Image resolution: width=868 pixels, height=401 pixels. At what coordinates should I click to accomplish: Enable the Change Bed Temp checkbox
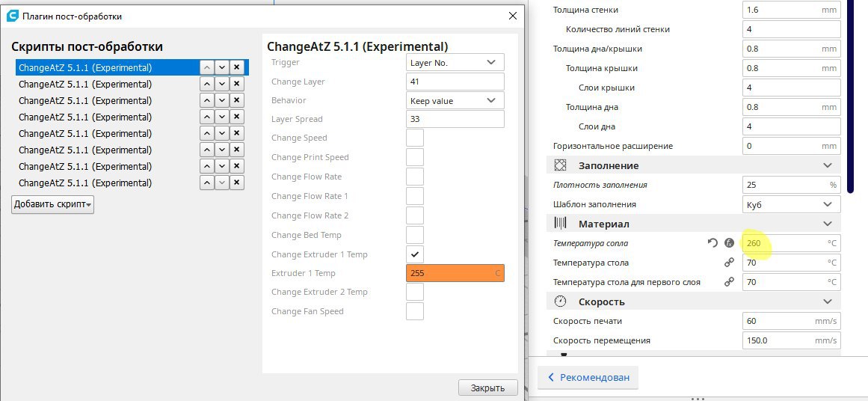pyautogui.click(x=415, y=235)
